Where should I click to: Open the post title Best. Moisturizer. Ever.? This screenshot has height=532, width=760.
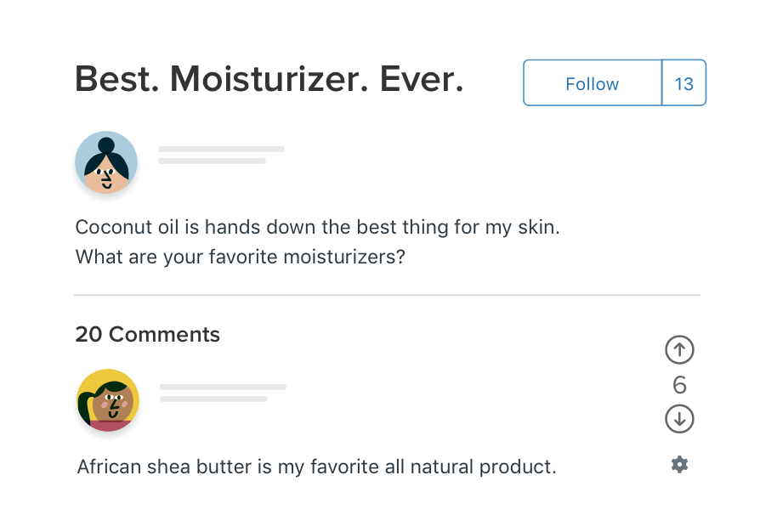pos(269,79)
